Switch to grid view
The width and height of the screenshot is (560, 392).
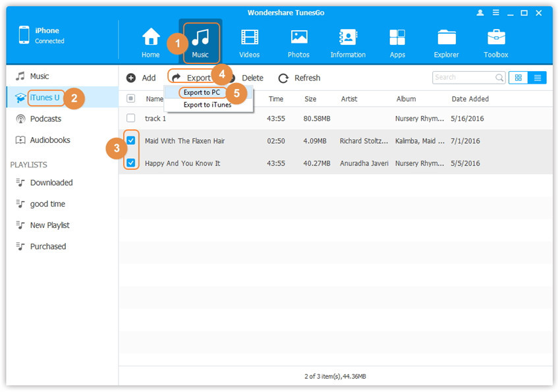coord(518,78)
